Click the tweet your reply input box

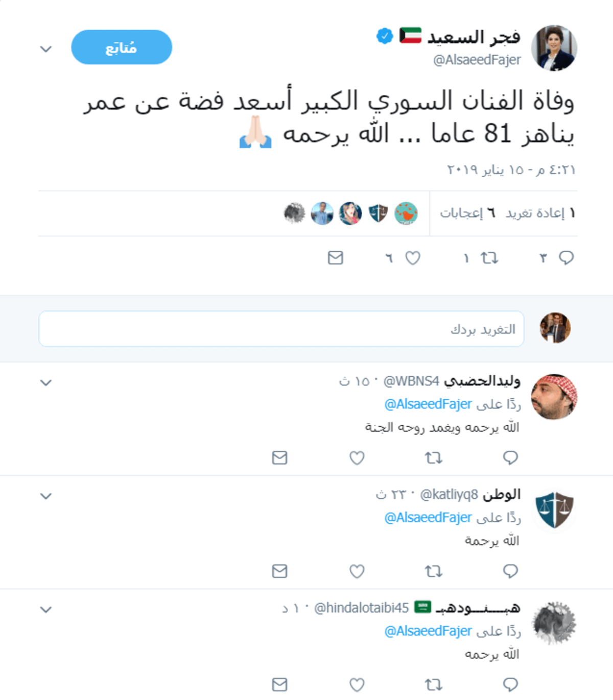point(281,329)
